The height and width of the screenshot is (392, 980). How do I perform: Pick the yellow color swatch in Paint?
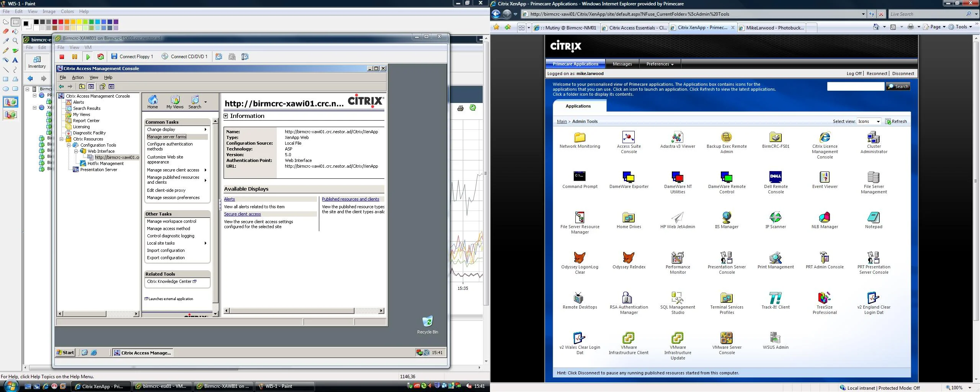click(x=79, y=22)
